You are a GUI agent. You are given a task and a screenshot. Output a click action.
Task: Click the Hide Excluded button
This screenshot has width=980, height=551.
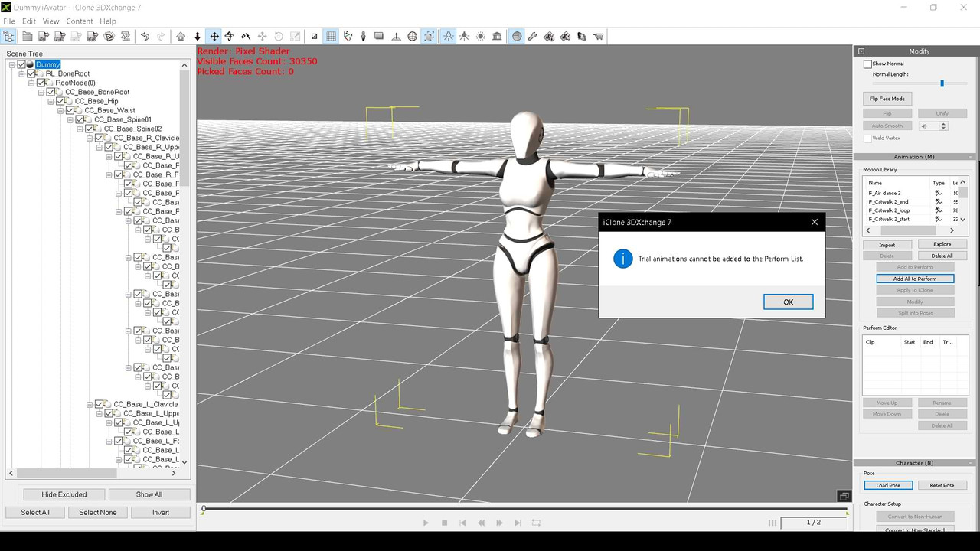(64, 494)
